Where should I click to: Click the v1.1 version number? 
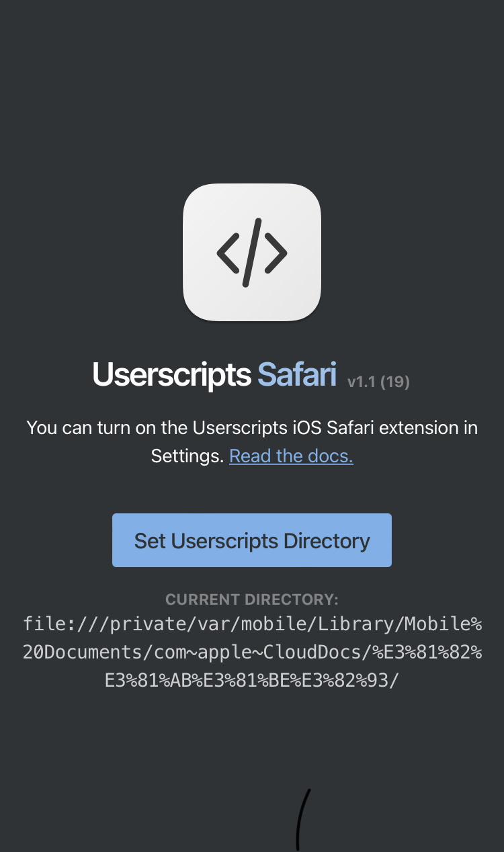point(361,382)
